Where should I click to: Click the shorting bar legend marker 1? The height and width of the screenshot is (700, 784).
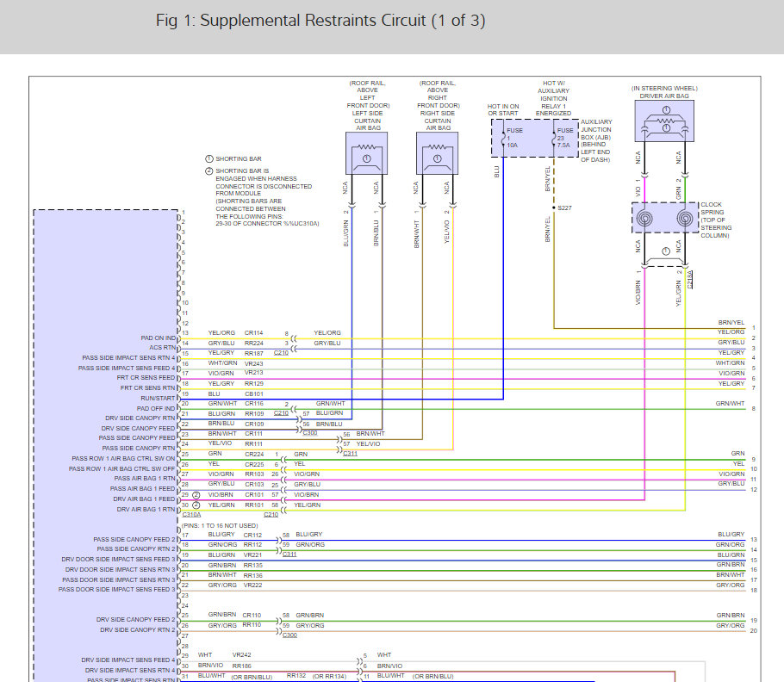click(209, 159)
